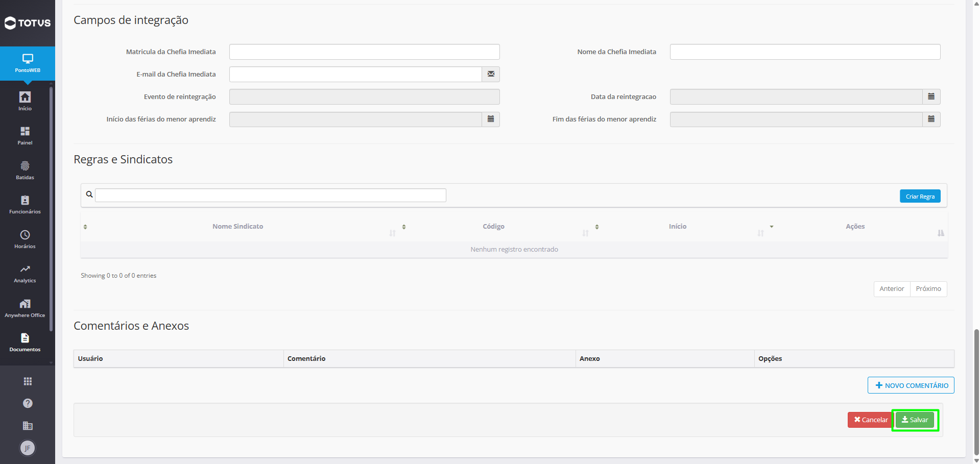
Task: Open the help question mark icon
Action: tap(28, 403)
